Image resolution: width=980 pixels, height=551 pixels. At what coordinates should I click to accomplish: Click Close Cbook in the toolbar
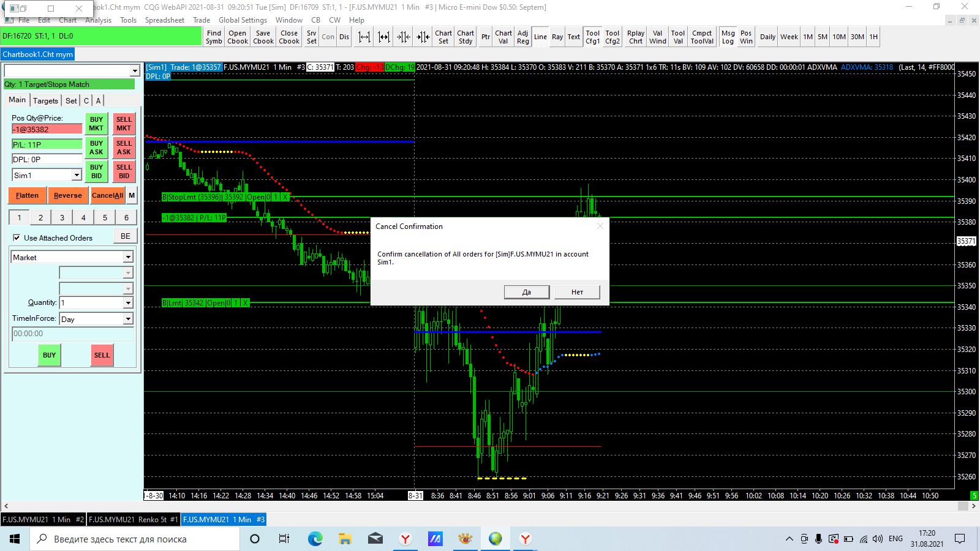tap(289, 37)
